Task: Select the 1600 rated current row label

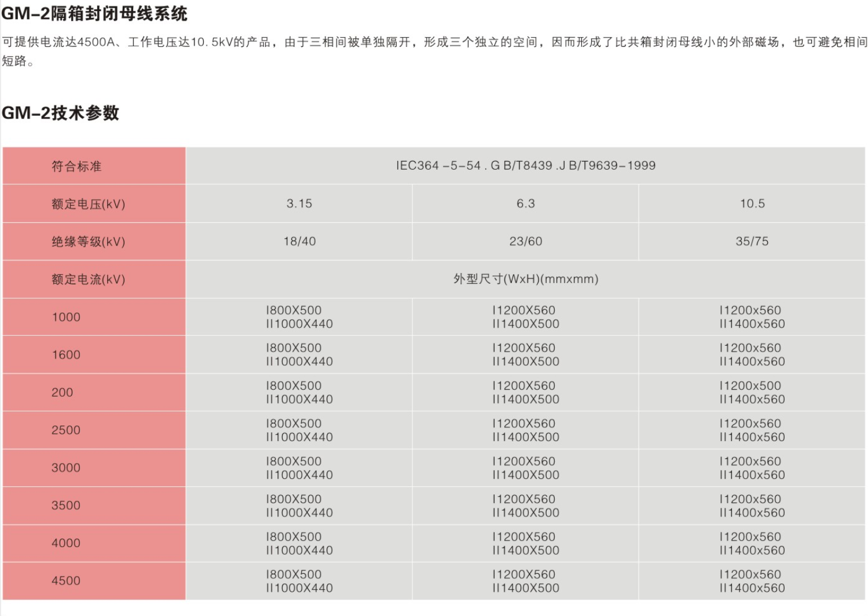Action: point(94,354)
